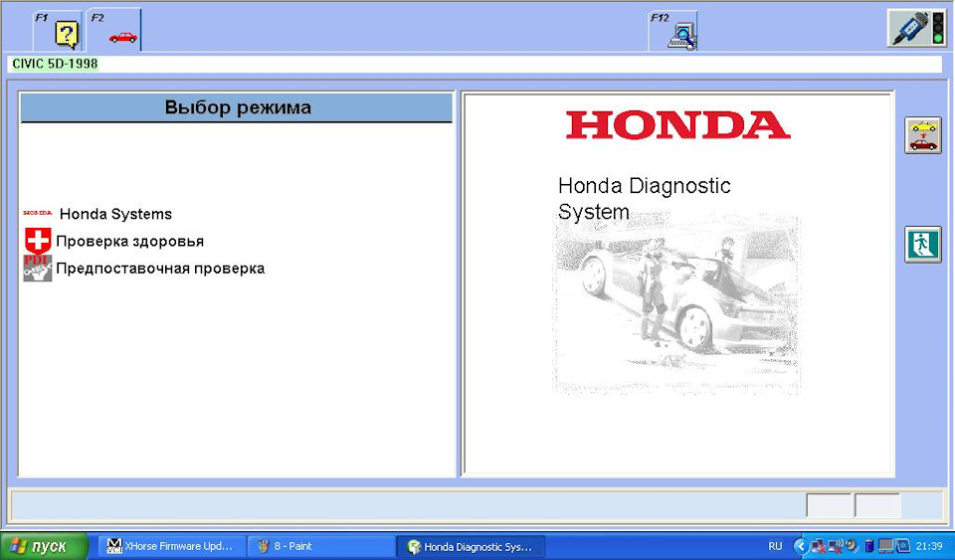Click the red cross health check icon

point(38,241)
